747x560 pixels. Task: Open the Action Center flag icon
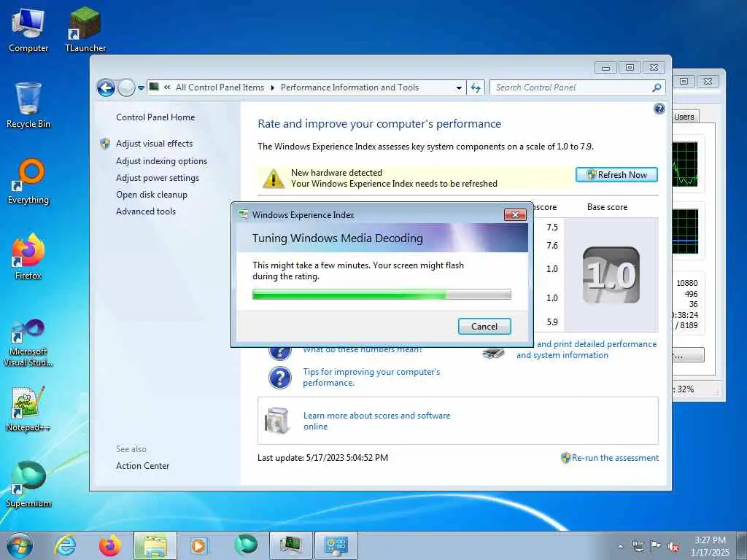point(656,545)
